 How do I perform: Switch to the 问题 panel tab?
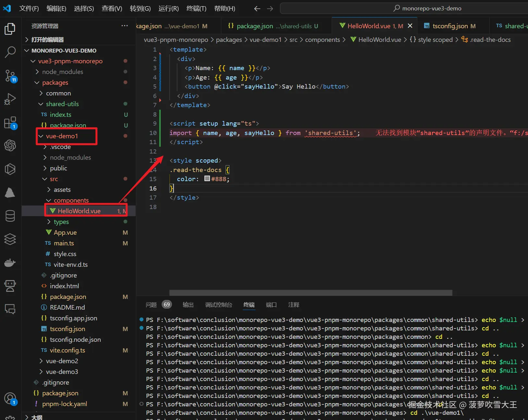pyautogui.click(x=151, y=305)
